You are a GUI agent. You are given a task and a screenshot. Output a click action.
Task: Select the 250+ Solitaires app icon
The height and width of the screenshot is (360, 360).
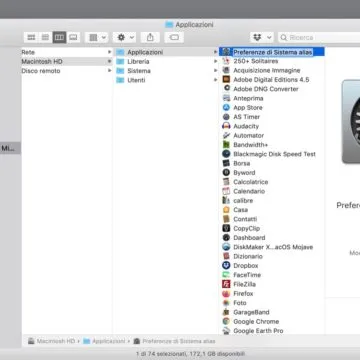(x=226, y=61)
